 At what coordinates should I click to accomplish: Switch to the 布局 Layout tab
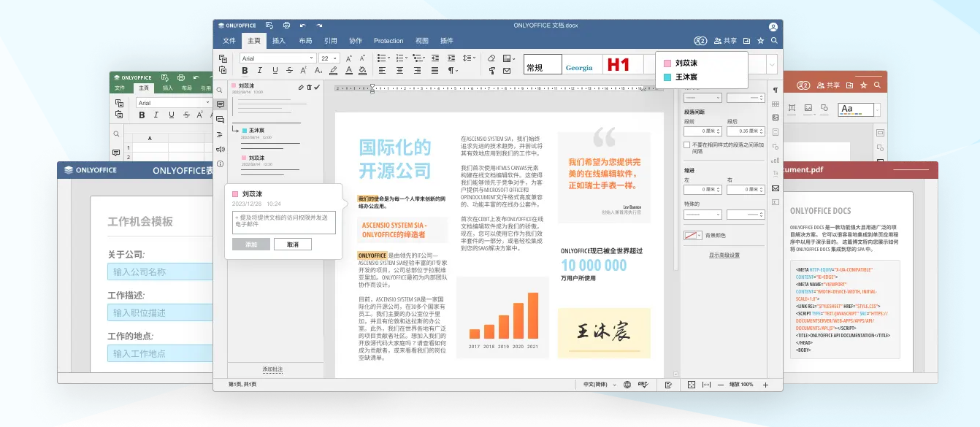(x=305, y=41)
